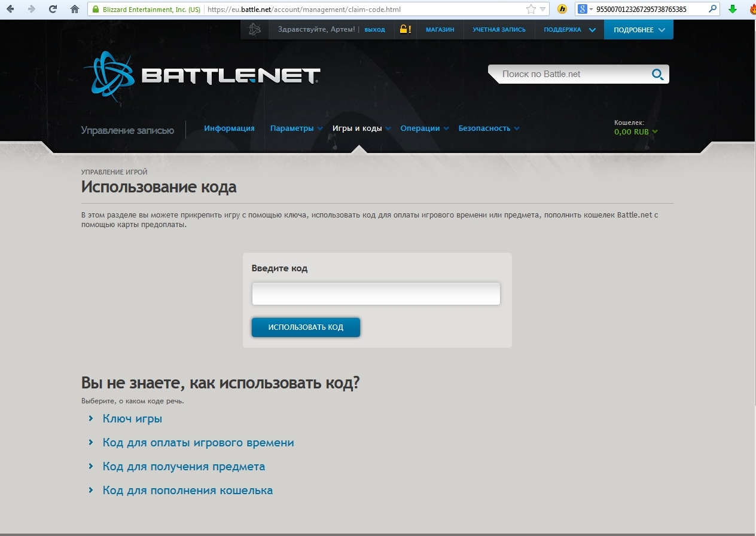Go to the browser Home page icon
The width and height of the screenshot is (756, 536).
pos(75,9)
